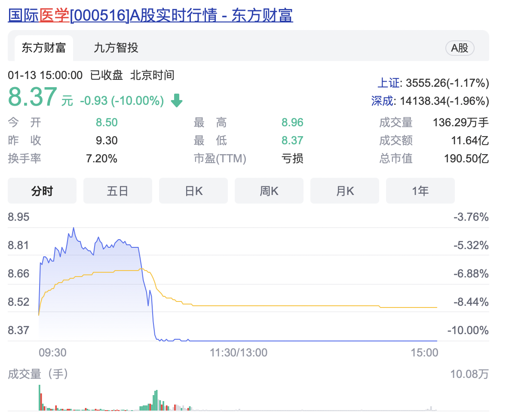This screenshot has height=420, width=509.
Task: Open the 日K candlestick chart
Action: point(193,191)
